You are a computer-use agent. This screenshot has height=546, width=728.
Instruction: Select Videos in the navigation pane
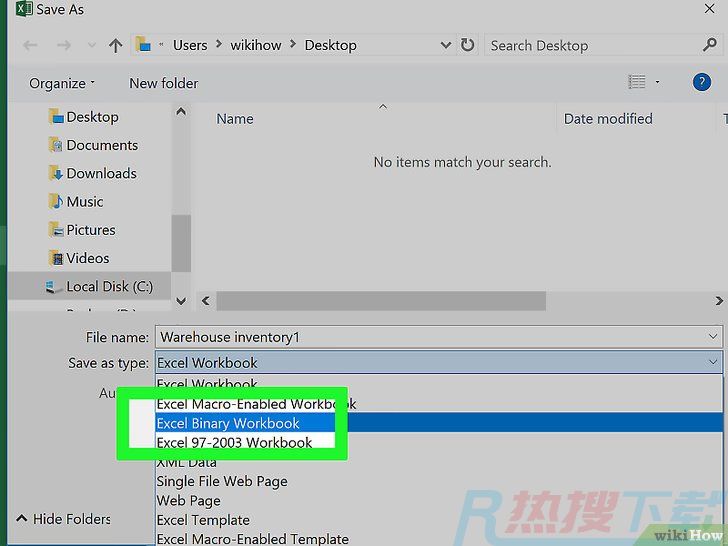coord(79,258)
